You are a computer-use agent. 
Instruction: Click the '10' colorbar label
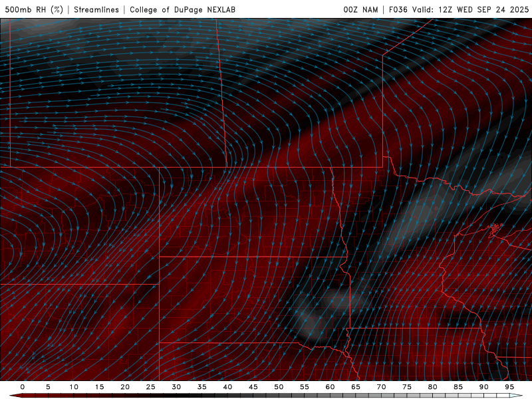pyautogui.click(x=74, y=387)
